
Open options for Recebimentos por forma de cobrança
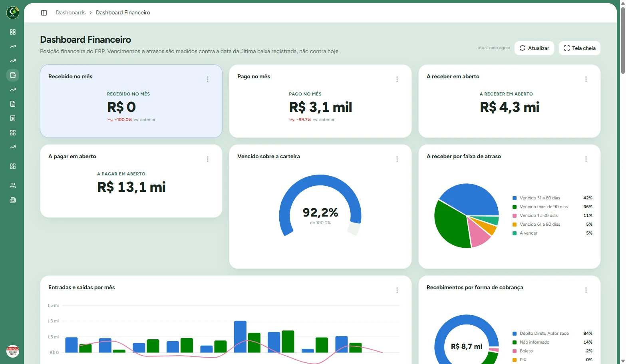[x=586, y=290]
